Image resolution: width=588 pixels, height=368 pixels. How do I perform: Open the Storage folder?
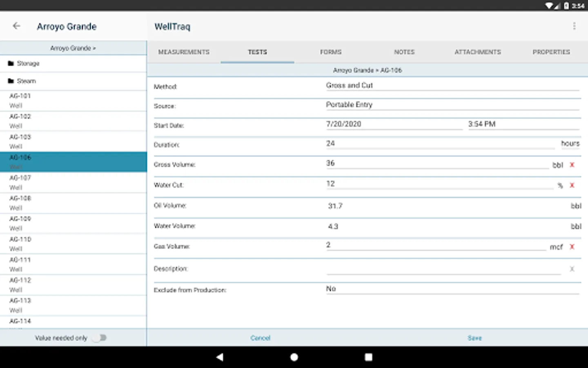click(73, 63)
